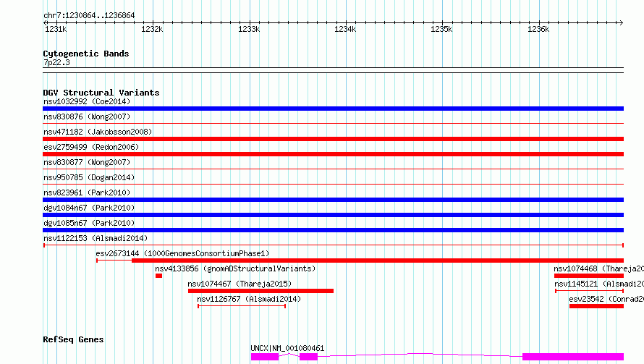The height and width of the screenshot is (364, 644).
Task: Click the thin nsv1126767 variant line
Action: pyautogui.click(x=242, y=306)
